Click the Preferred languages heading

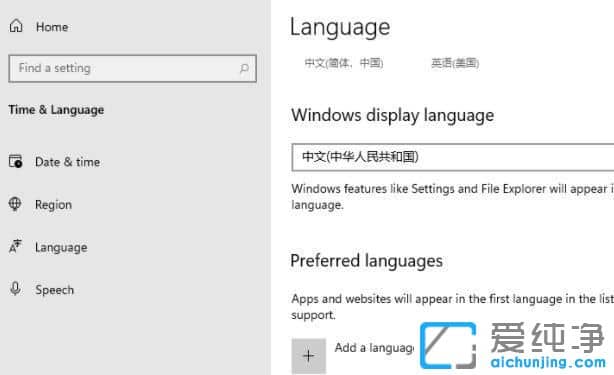click(x=367, y=261)
